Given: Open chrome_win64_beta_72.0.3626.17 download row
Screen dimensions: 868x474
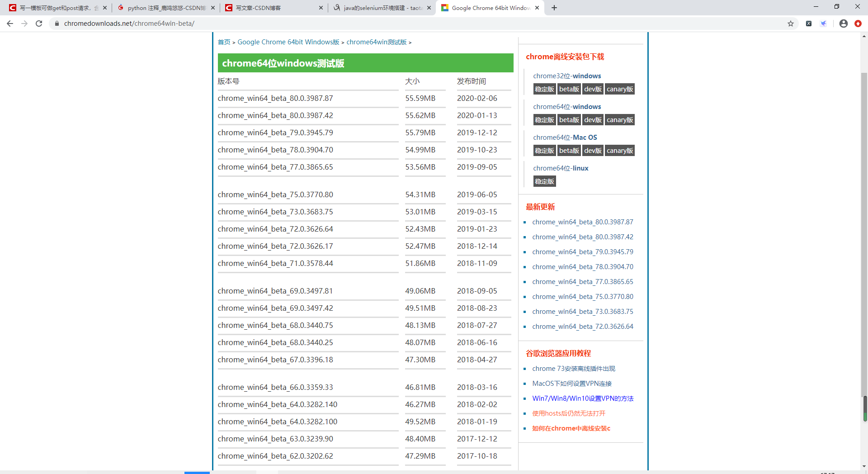Looking at the screenshot, I should (x=275, y=246).
